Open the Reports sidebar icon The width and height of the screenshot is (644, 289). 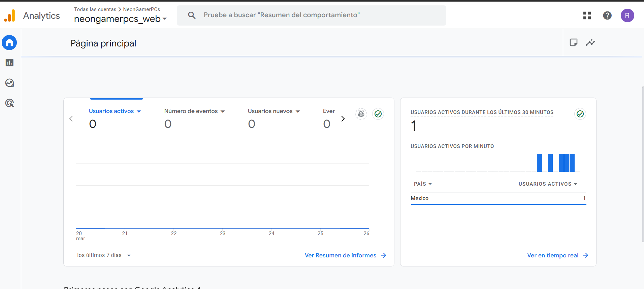9,63
